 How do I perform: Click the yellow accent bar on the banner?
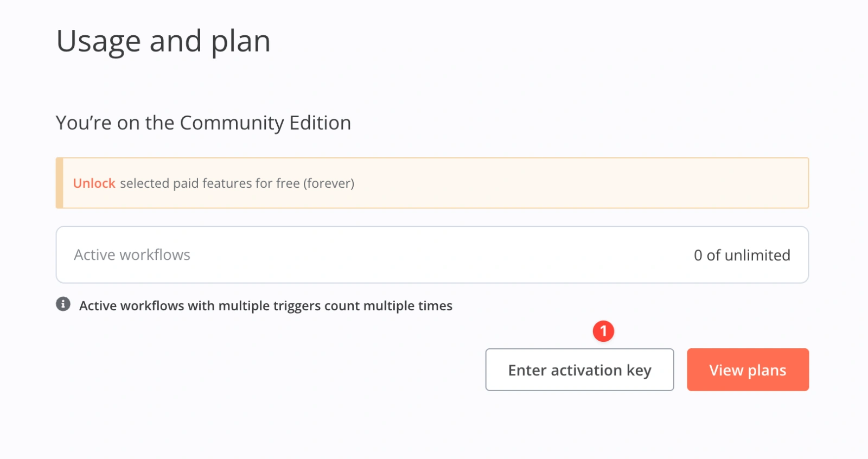click(x=60, y=183)
